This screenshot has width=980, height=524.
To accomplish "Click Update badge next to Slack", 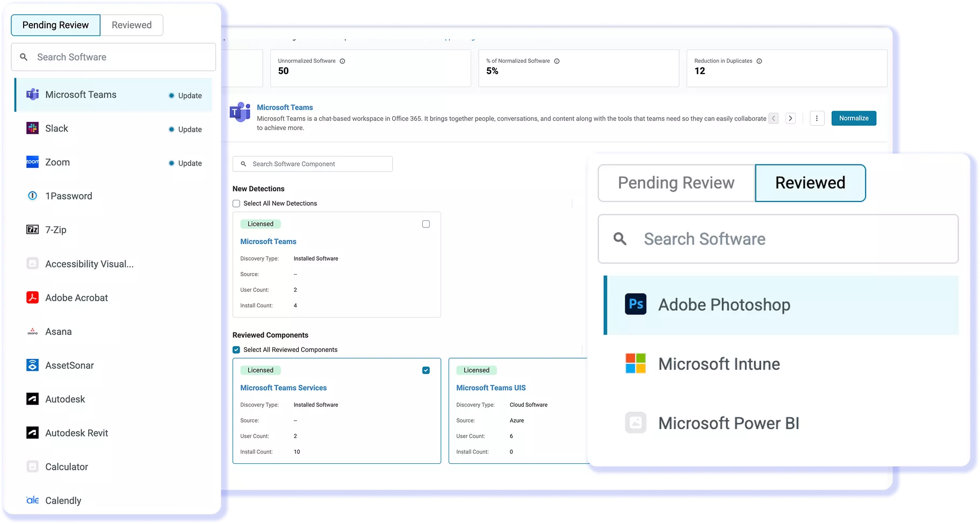I will tap(185, 130).
